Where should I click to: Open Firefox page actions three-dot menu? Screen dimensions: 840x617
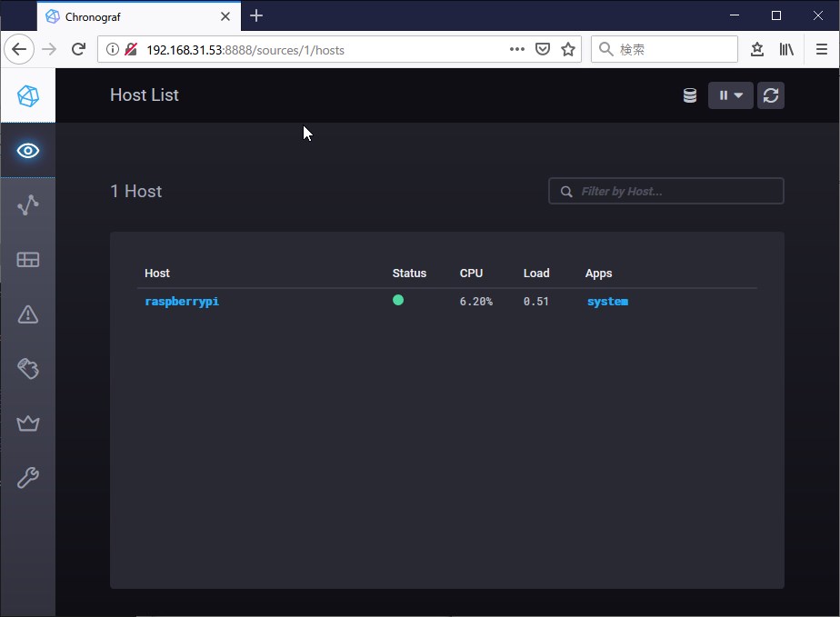pos(517,49)
